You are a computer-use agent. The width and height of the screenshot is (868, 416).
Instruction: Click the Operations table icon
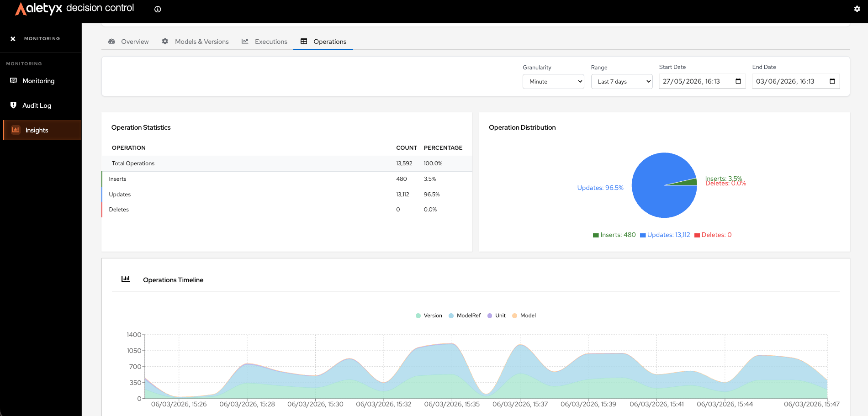point(304,41)
